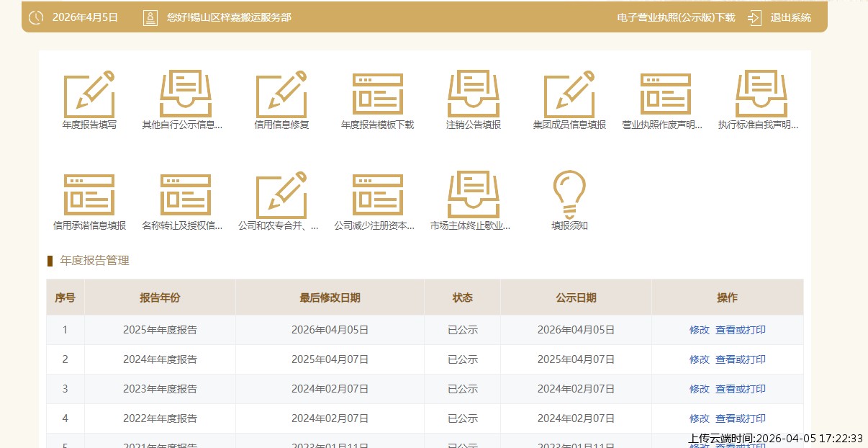Select 年度报告模板下载 icon
Image resolution: width=868 pixels, height=448 pixels.
click(x=377, y=94)
